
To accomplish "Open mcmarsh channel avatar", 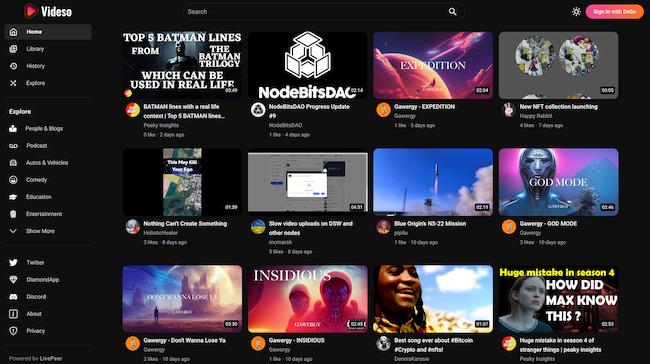I will coord(258,227).
